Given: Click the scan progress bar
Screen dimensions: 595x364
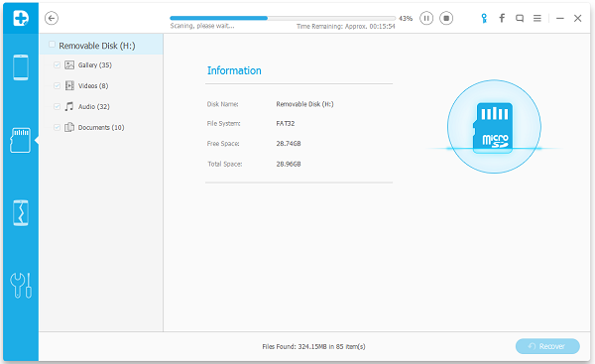Looking at the screenshot, I should [283, 18].
